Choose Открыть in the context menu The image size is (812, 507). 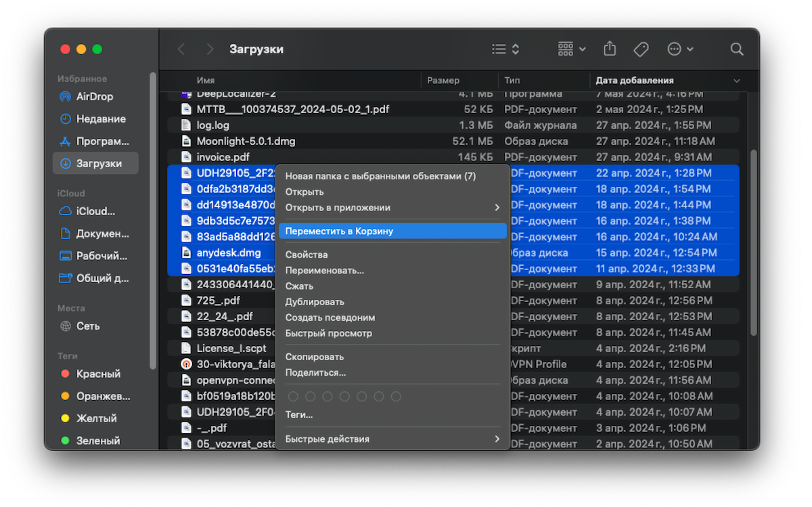[x=392, y=192]
